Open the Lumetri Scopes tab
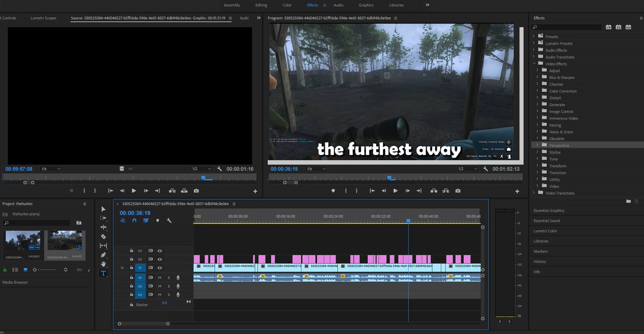644x334 pixels. (43, 18)
